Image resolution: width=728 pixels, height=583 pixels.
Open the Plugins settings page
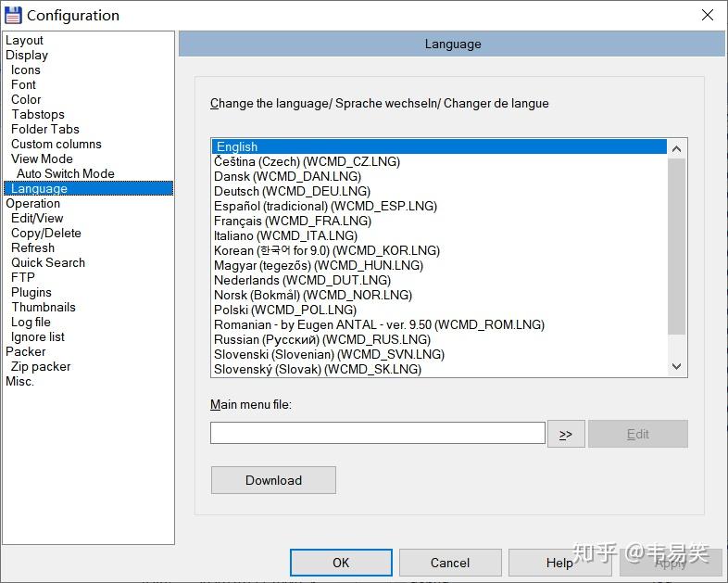(31, 292)
